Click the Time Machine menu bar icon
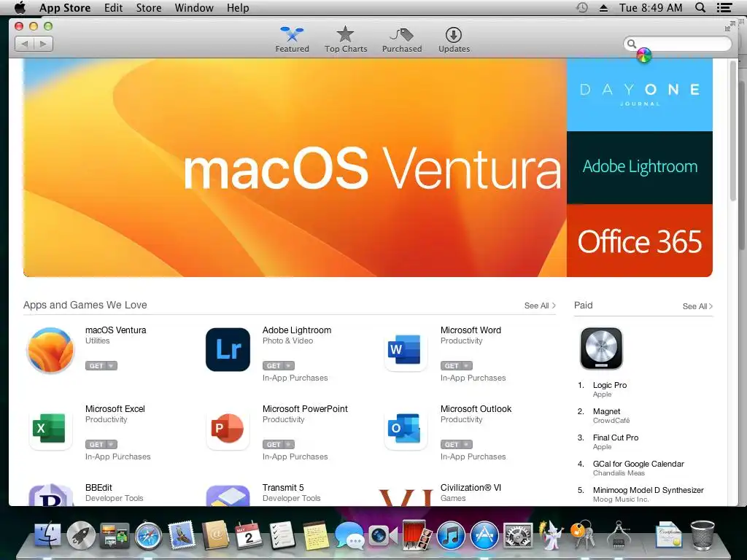 [581, 7]
